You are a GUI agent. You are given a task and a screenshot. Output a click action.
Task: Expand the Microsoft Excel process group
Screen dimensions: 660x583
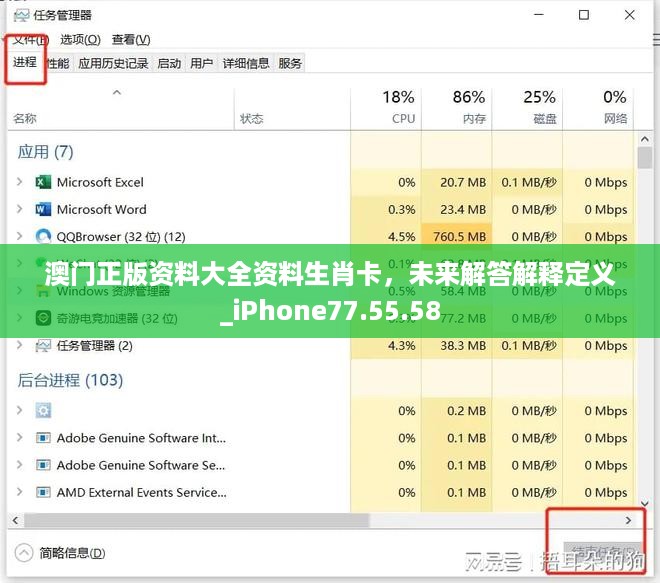(19, 182)
